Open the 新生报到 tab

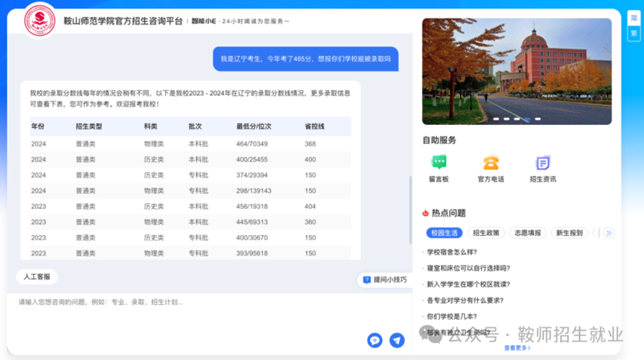point(569,233)
